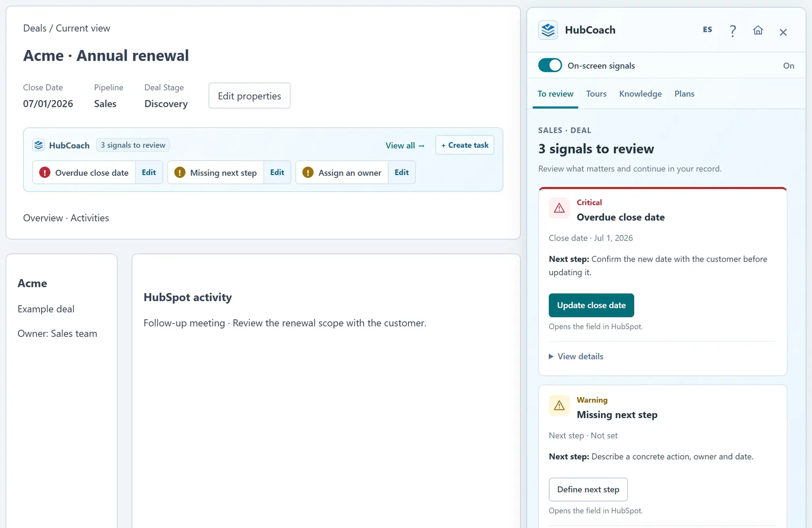The height and width of the screenshot is (528, 812).
Task: Open the help question mark icon
Action: (733, 31)
